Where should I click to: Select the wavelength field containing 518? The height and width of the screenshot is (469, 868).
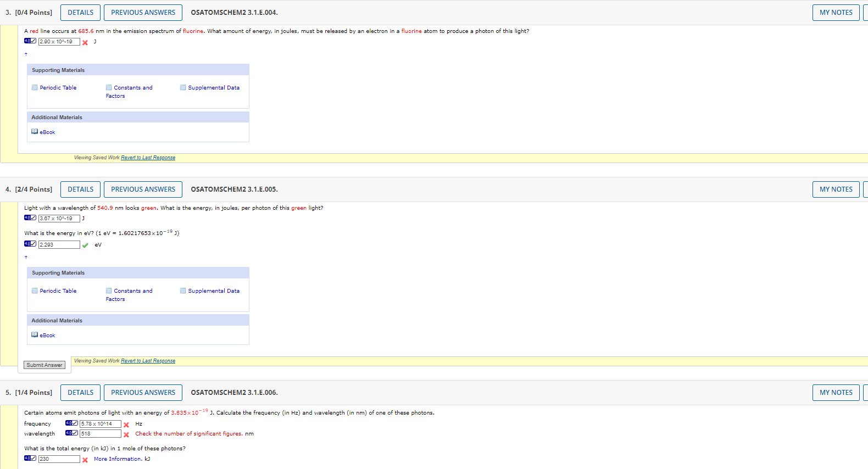pos(101,434)
